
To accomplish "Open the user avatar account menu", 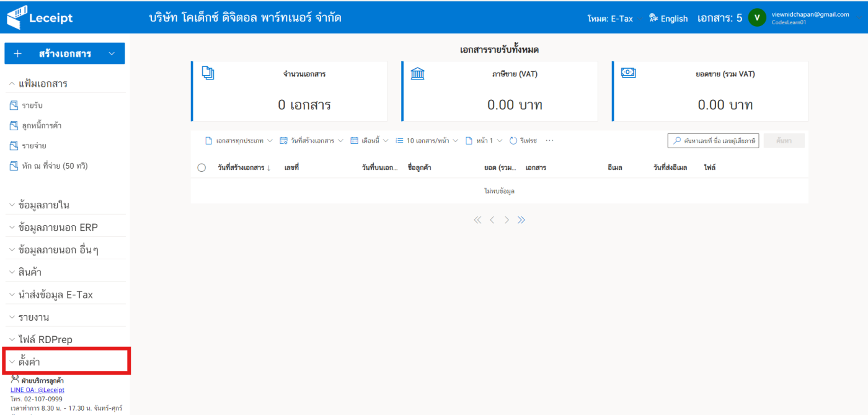I will [756, 17].
